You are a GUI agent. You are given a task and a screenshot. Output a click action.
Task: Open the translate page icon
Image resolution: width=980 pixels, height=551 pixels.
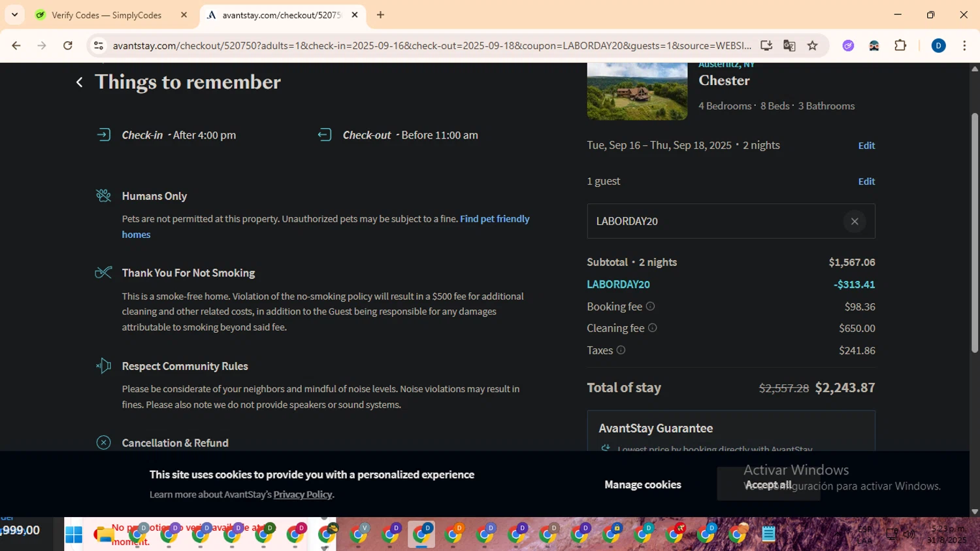point(789,46)
